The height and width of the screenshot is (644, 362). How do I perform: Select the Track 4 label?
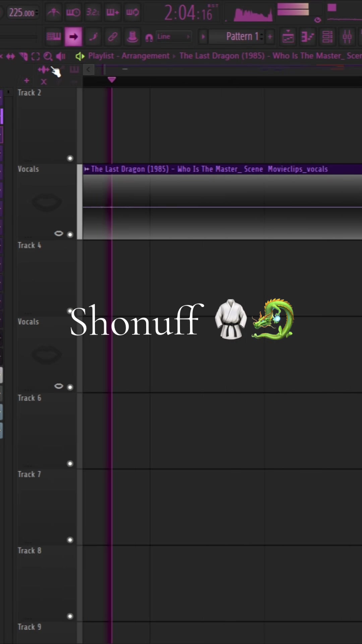pyautogui.click(x=29, y=246)
